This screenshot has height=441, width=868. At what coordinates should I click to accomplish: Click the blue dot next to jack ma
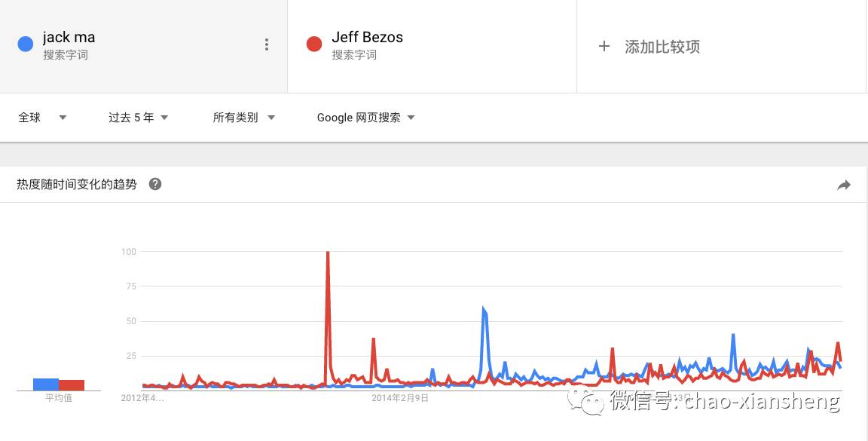[25, 44]
